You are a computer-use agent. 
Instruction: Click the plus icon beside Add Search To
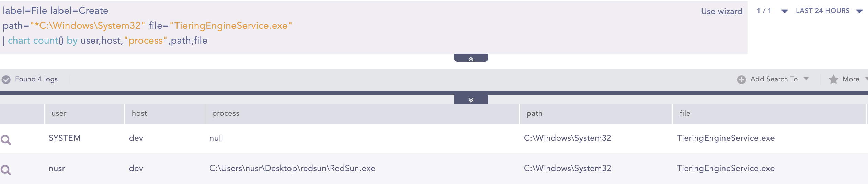click(x=741, y=80)
